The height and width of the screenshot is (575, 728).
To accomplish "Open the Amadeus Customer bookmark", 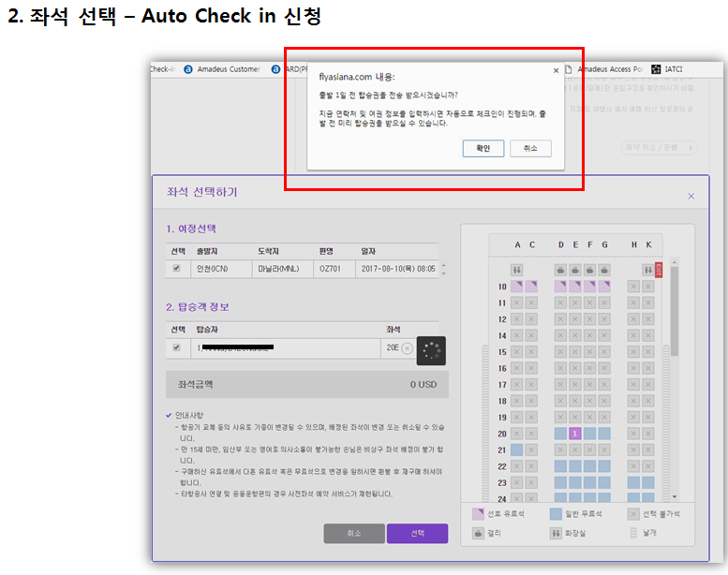I will tap(225, 69).
